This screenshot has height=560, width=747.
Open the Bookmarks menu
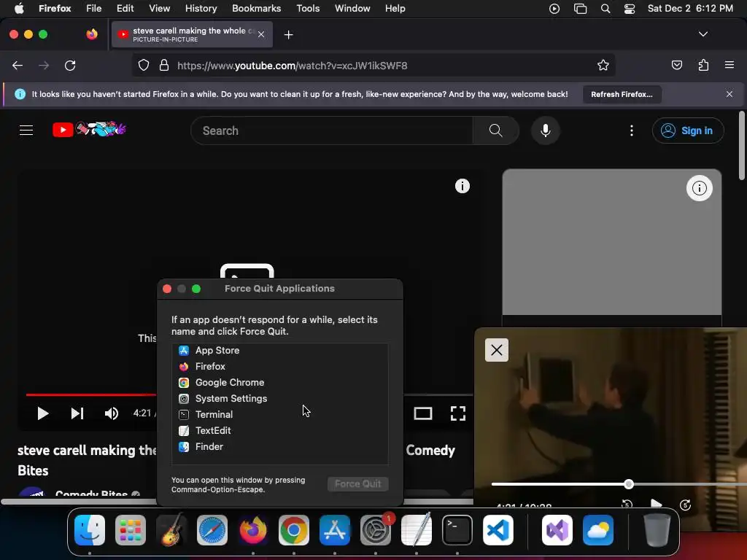(x=256, y=8)
